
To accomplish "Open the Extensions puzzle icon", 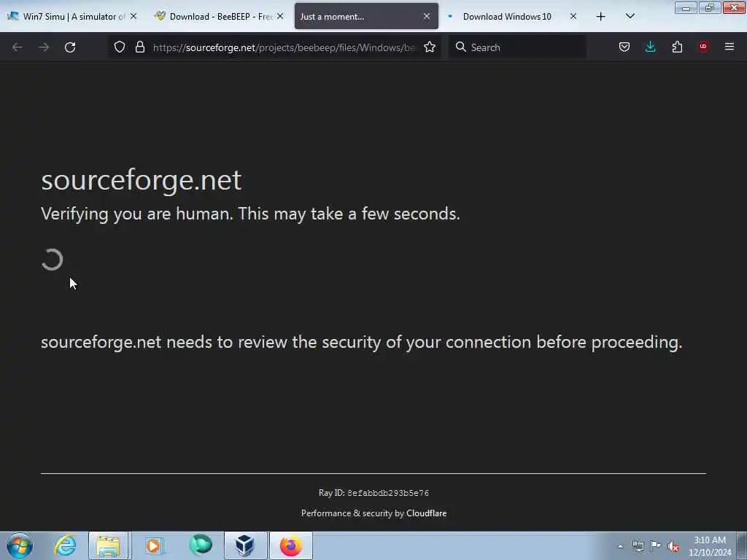I will [677, 47].
